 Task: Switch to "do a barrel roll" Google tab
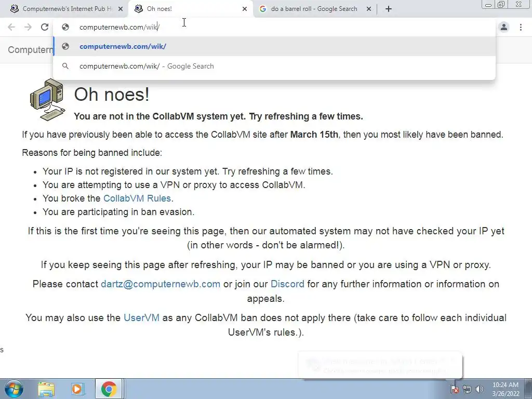(x=314, y=9)
